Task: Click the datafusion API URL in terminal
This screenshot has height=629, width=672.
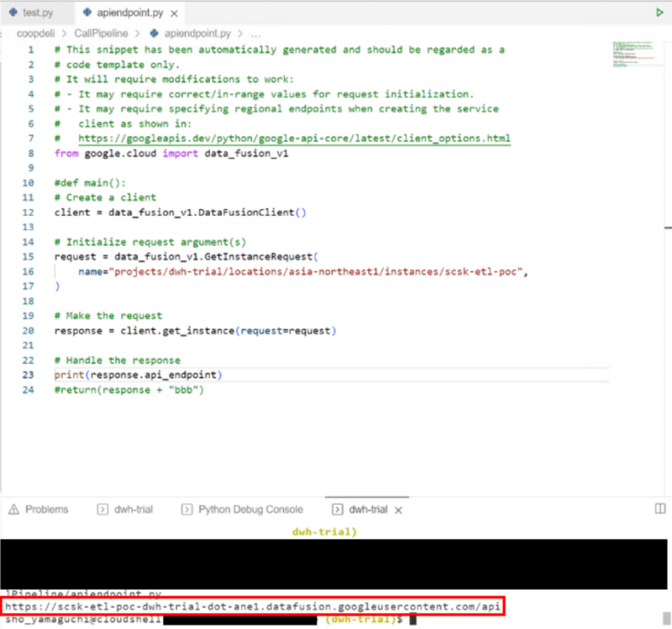Action: click(254, 605)
